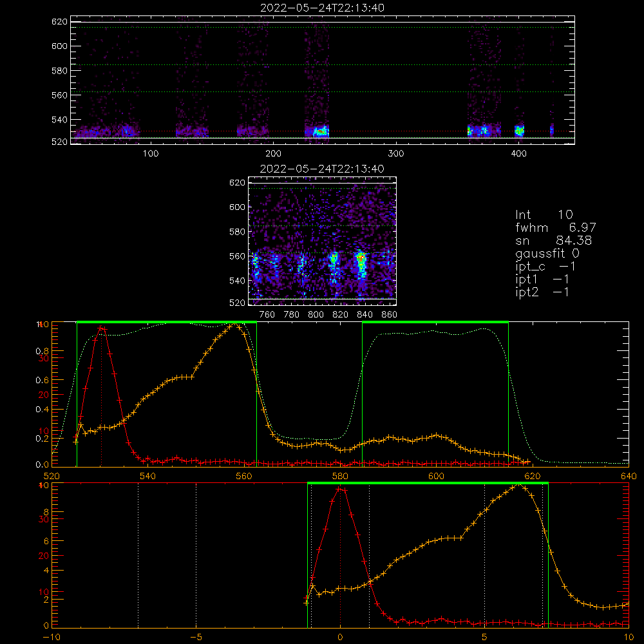Click the x-axis label -10 in bottom plot

click(x=52, y=637)
